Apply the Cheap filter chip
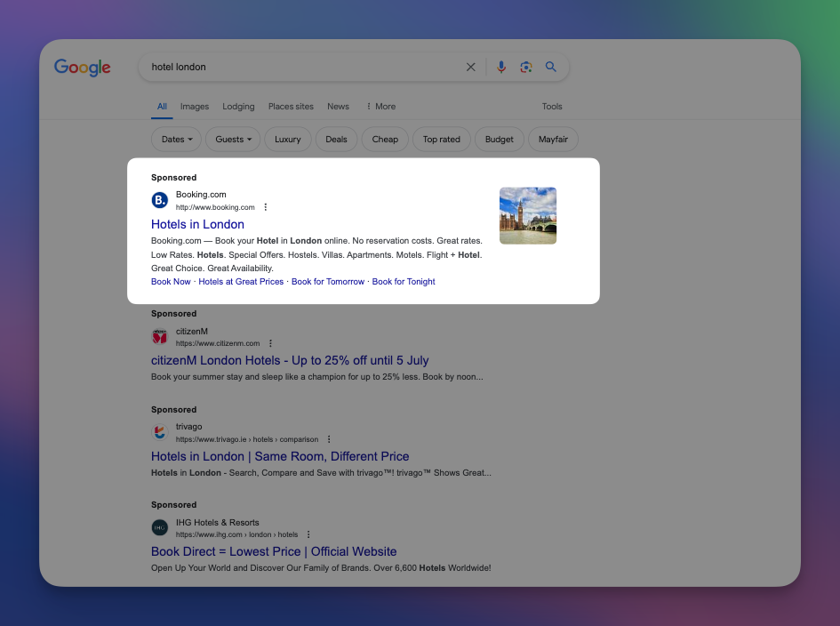840x626 pixels. 385,140
